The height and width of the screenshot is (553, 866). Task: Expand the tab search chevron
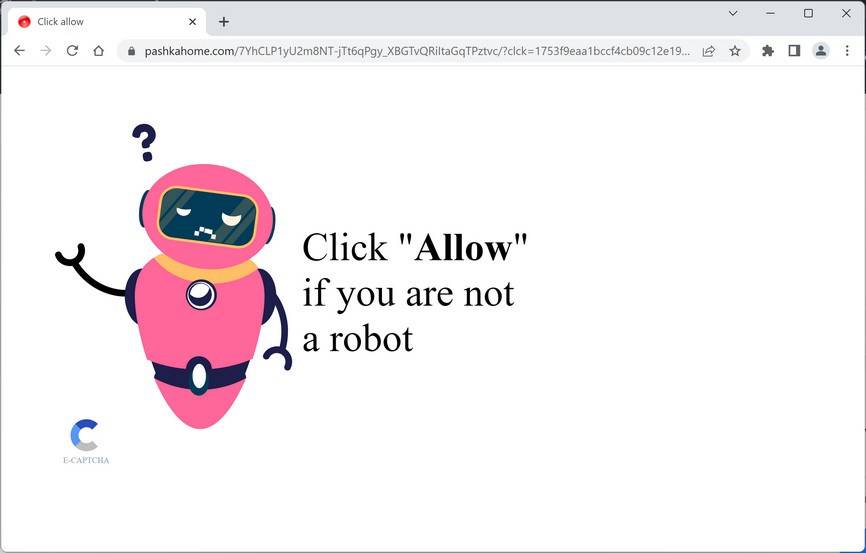pos(733,13)
